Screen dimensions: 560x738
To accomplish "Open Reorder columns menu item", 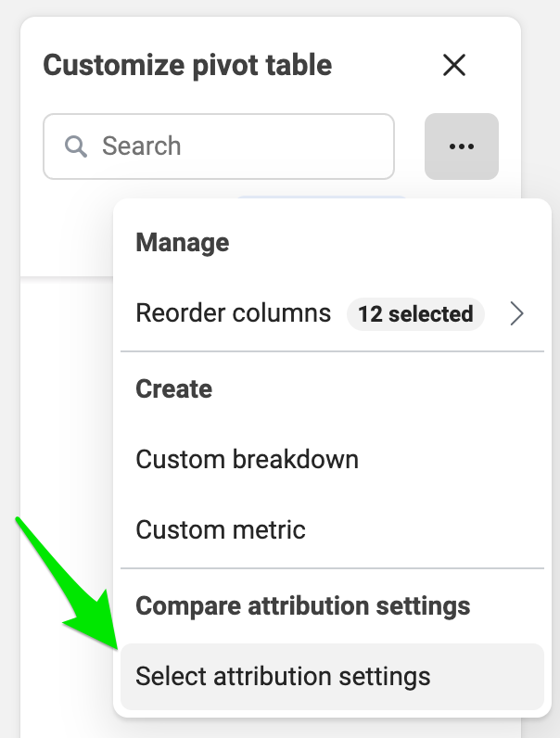I will point(332,314).
